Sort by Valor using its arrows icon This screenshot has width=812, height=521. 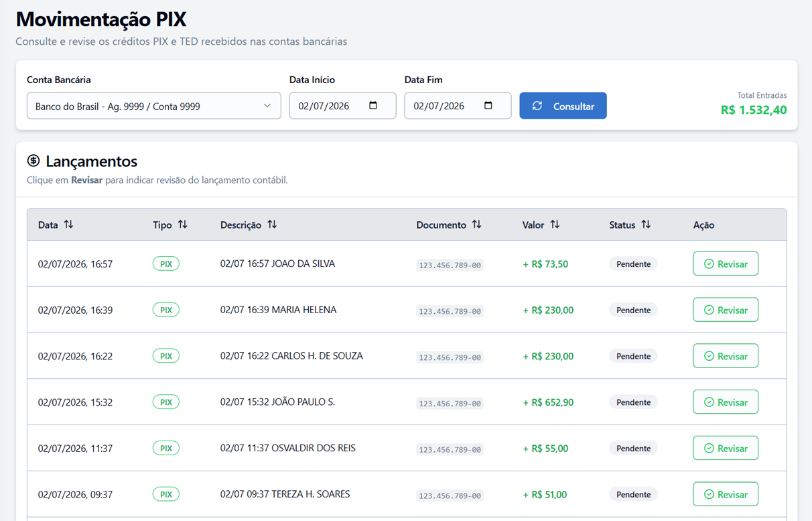point(555,225)
